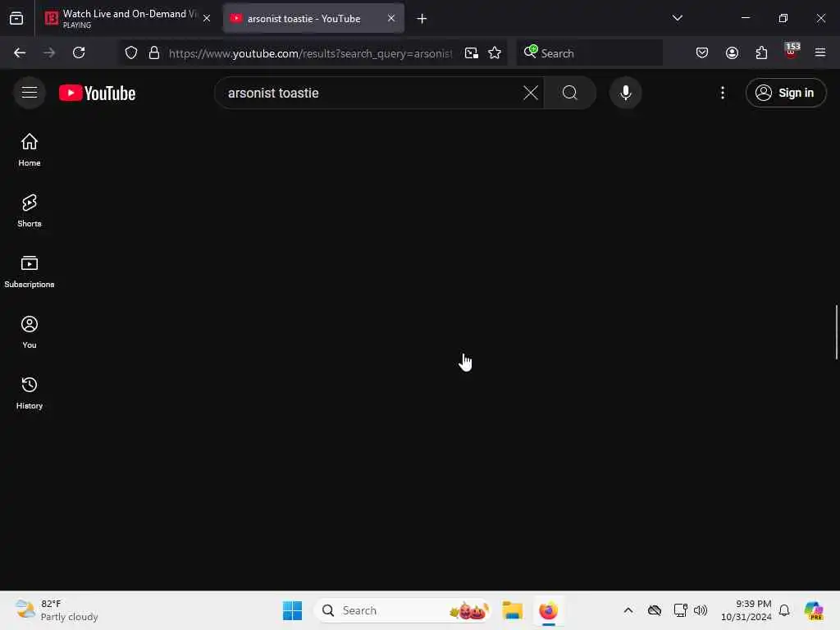Open File Explorer from the taskbar
Viewport: 840px width, 630px height.
click(512, 610)
